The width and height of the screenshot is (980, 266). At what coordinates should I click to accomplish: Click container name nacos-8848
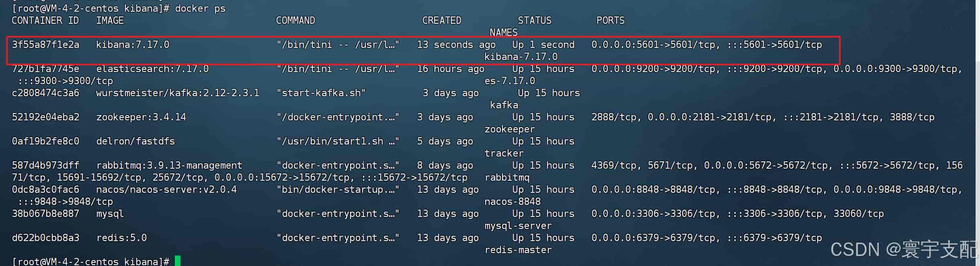point(513,202)
